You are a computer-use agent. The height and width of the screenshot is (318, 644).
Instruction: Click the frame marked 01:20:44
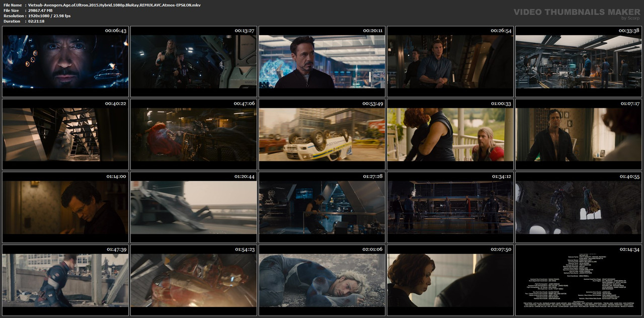(194, 207)
